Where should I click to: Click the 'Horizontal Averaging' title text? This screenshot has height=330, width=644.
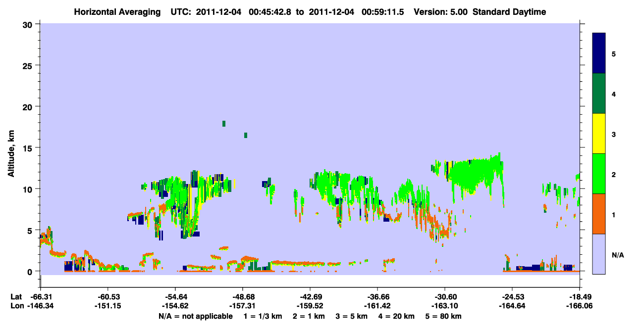pyautogui.click(x=117, y=12)
